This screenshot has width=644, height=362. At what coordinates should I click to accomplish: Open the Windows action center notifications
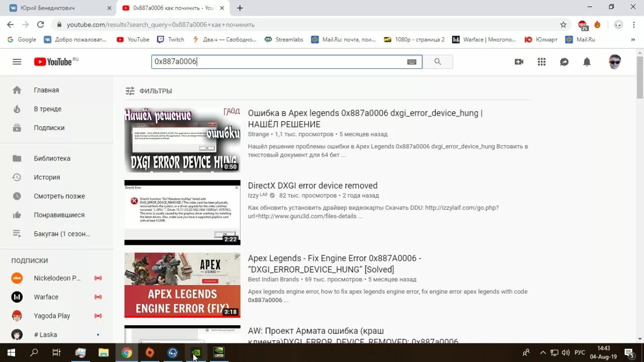[x=628, y=352]
